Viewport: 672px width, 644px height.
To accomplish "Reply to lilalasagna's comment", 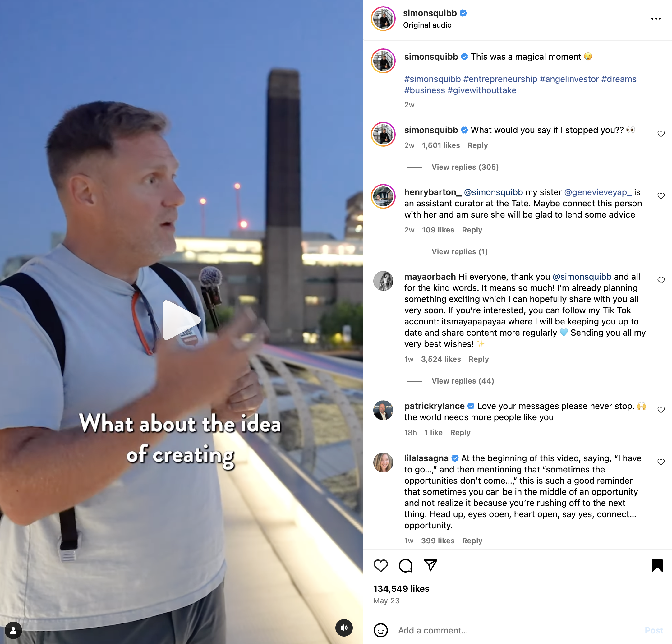I will pos(472,541).
